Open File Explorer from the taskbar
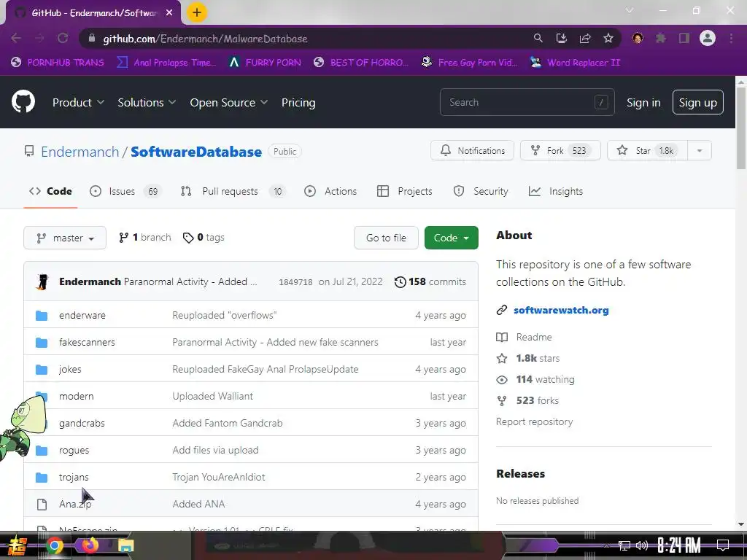Screen dimensions: 747x560 coord(125,545)
